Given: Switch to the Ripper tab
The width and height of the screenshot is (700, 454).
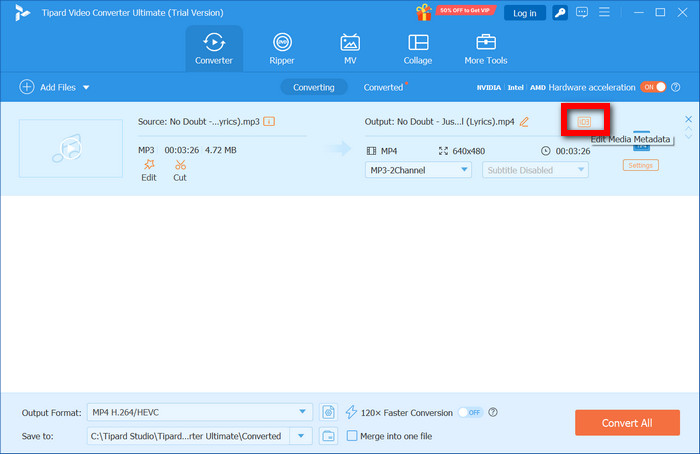Looking at the screenshot, I should [282, 48].
